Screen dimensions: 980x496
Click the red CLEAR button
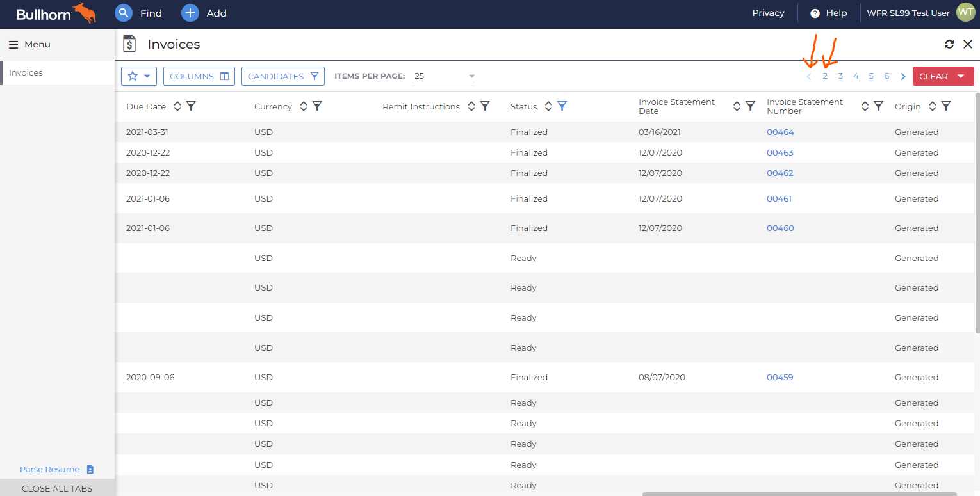pos(943,76)
